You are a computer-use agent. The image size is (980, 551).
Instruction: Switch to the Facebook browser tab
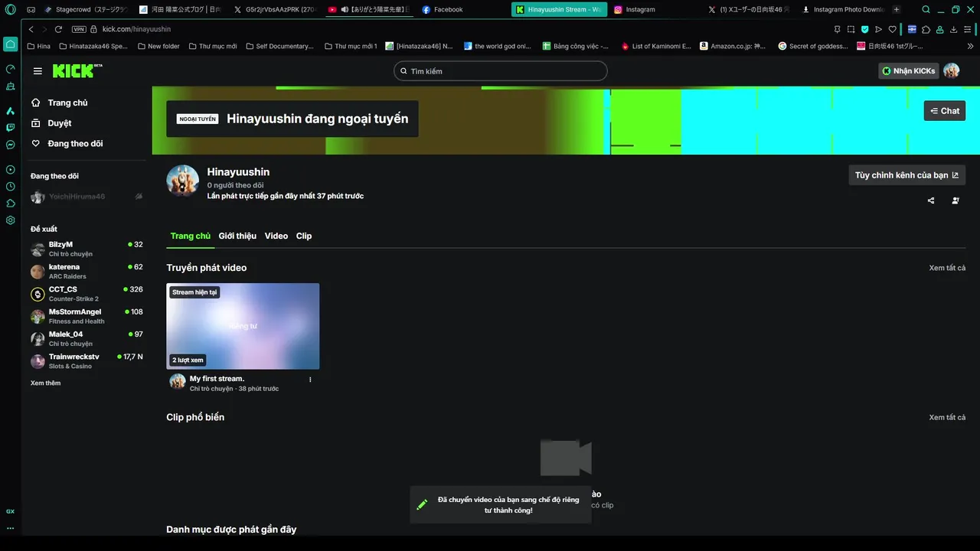463,9
